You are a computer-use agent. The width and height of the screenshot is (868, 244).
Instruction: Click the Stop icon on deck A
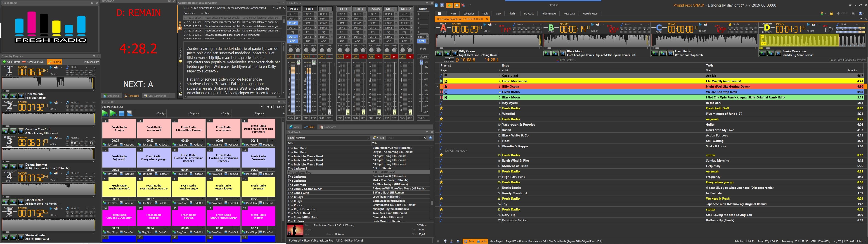447,53
